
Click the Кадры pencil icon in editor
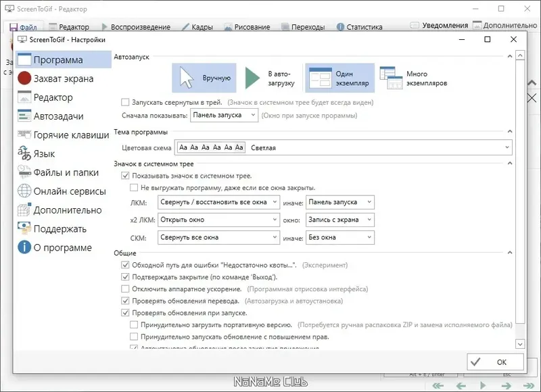pos(185,27)
